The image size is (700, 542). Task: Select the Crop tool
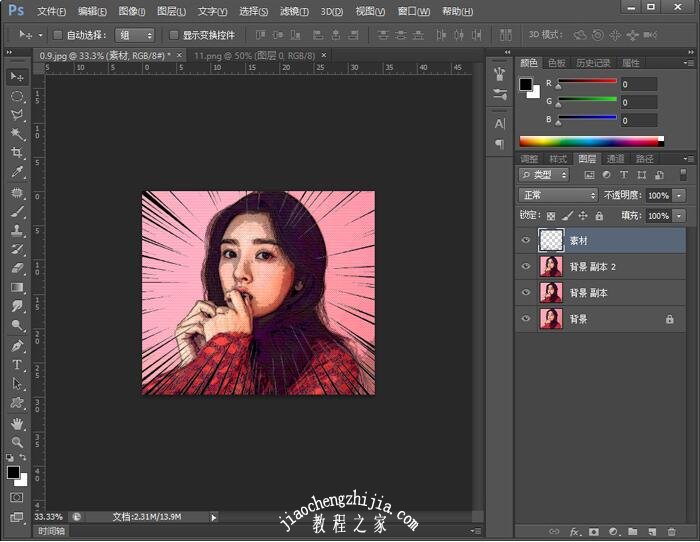pyautogui.click(x=17, y=153)
